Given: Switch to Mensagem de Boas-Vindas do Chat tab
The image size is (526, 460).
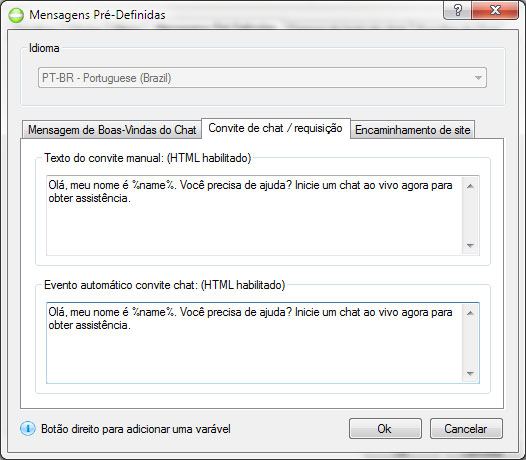Looking at the screenshot, I should click(x=112, y=130).
